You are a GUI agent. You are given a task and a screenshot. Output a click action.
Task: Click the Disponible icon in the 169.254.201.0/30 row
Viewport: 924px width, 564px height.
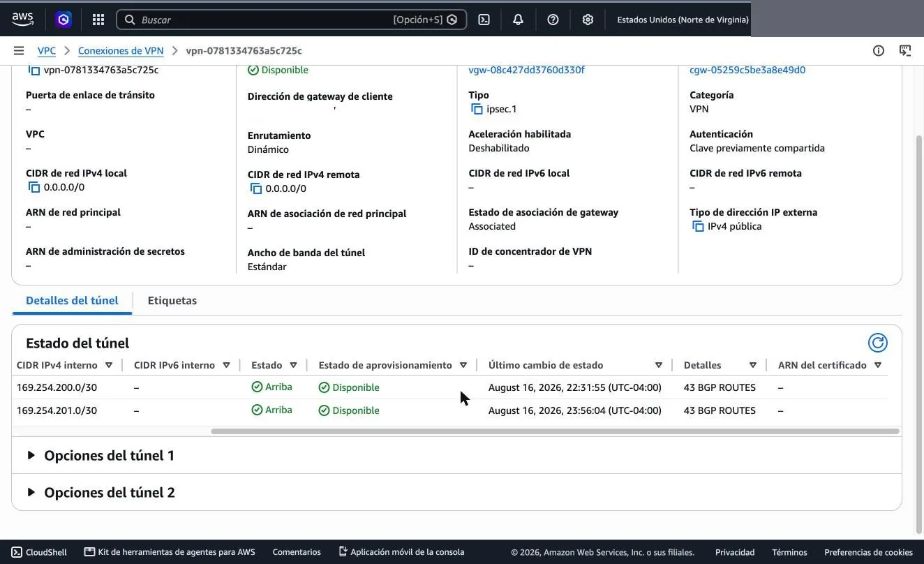(324, 410)
